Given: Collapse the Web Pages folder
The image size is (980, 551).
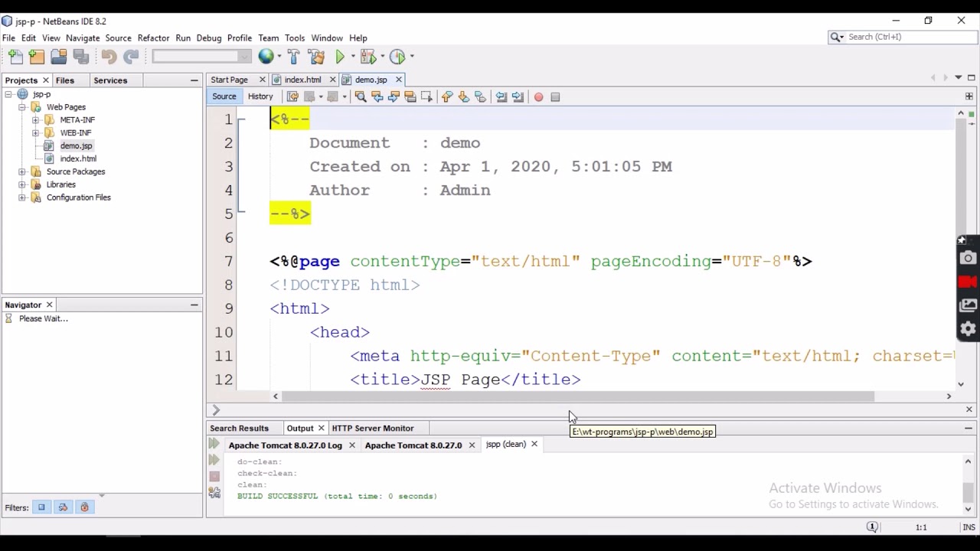Looking at the screenshot, I should [x=22, y=107].
